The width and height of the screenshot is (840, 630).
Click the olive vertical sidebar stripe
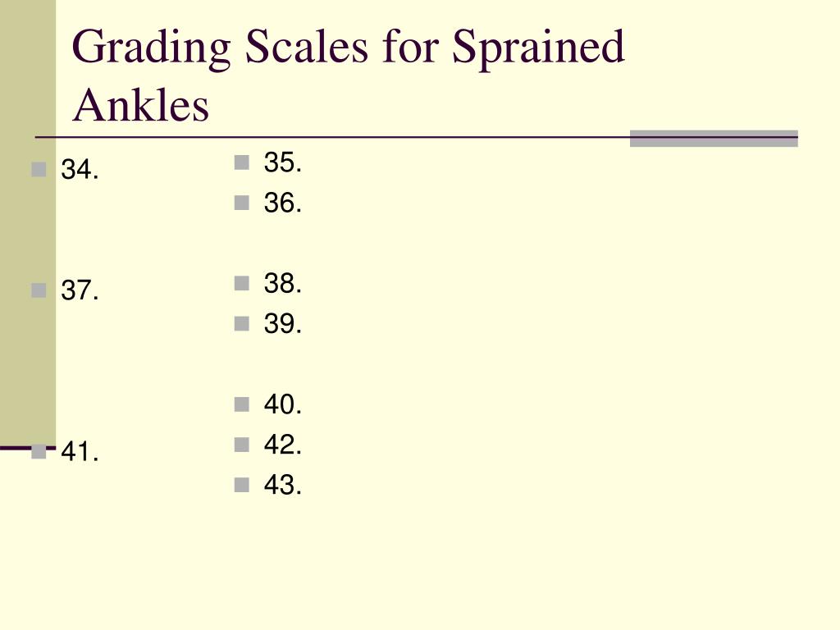pyautogui.click(x=28, y=222)
